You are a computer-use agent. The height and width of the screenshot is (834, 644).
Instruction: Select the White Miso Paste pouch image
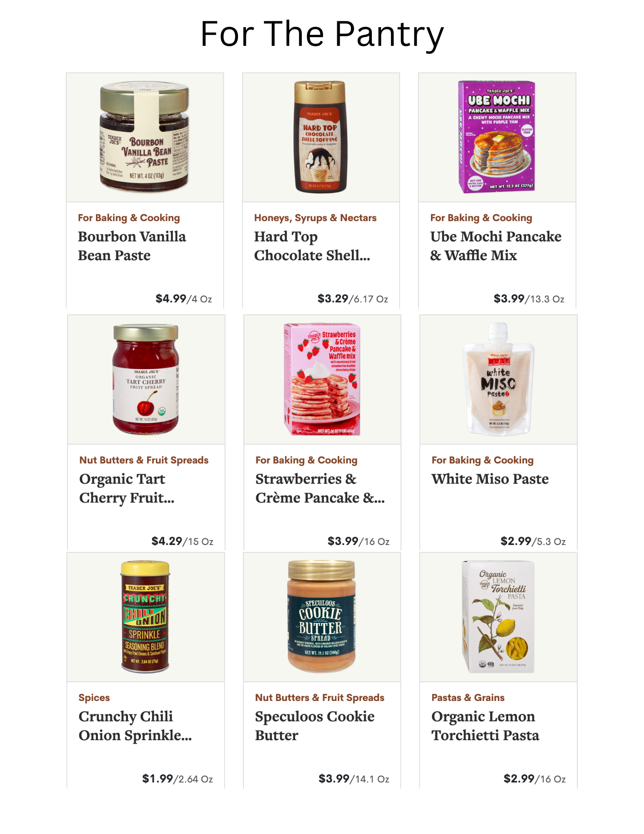tap(499, 379)
